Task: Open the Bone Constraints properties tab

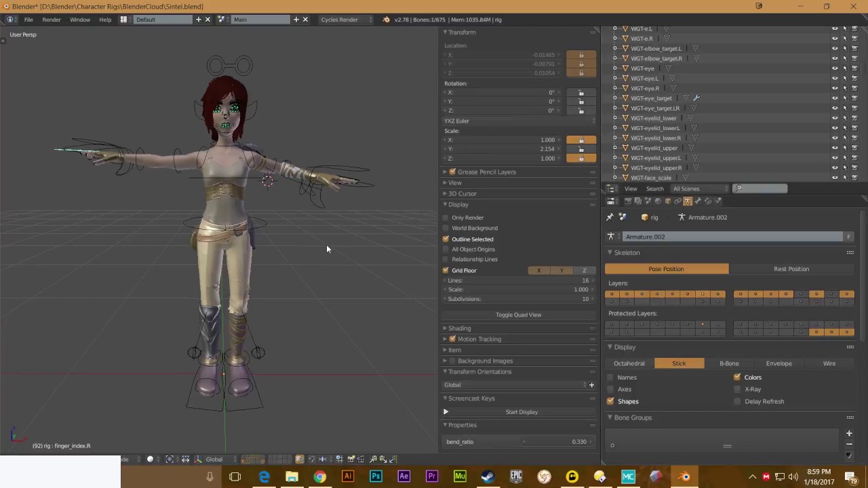Action: point(708,201)
